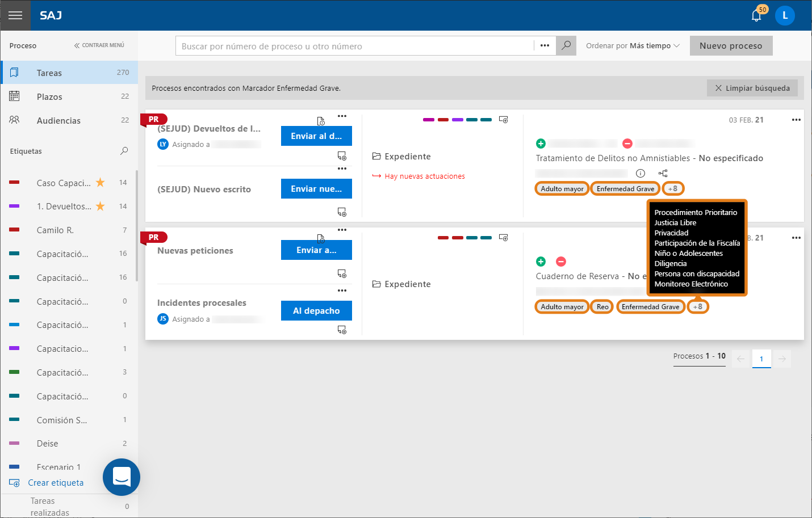The image size is (812, 518).
Task: Open Expediente of second process
Action: pyautogui.click(x=401, y=284)
